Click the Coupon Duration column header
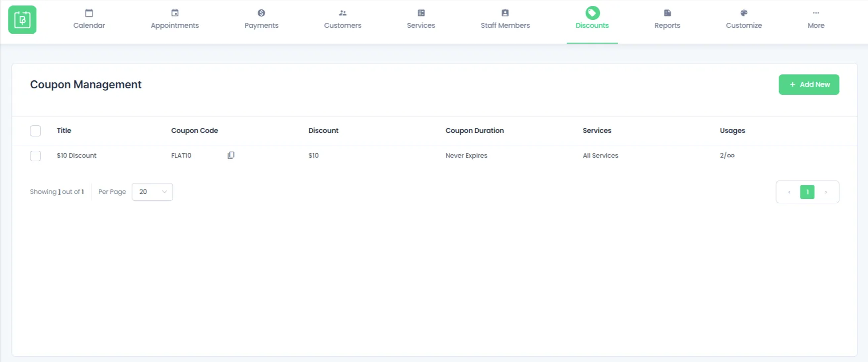 (x=475, y=130)
